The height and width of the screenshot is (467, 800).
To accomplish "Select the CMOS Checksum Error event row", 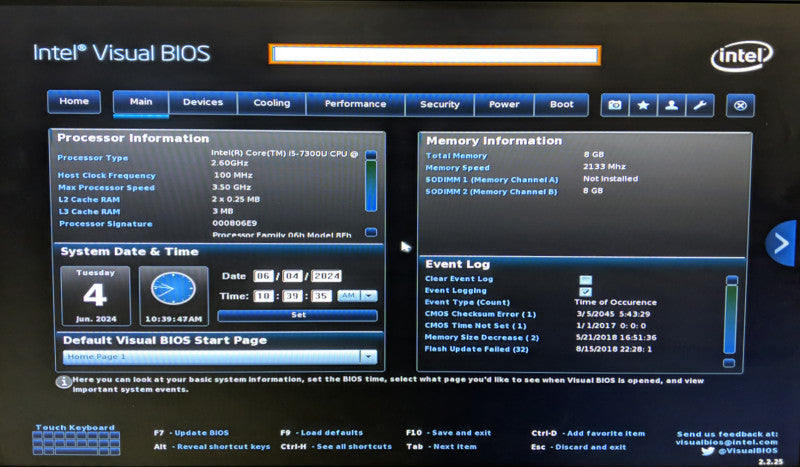I will pos(538,314).
